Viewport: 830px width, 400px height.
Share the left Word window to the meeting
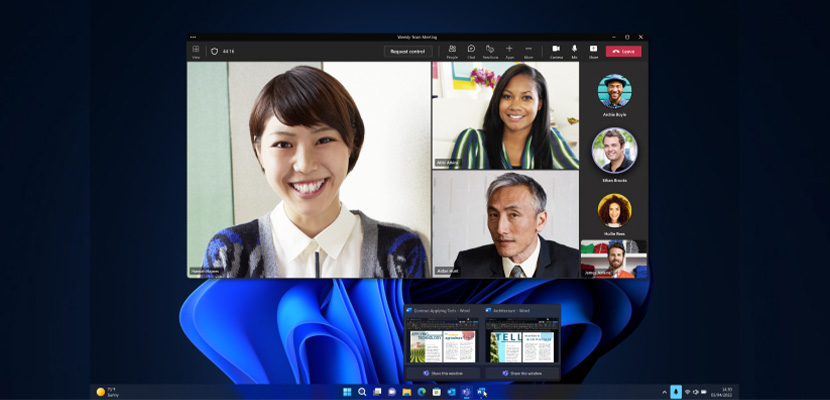click(443, 373)
